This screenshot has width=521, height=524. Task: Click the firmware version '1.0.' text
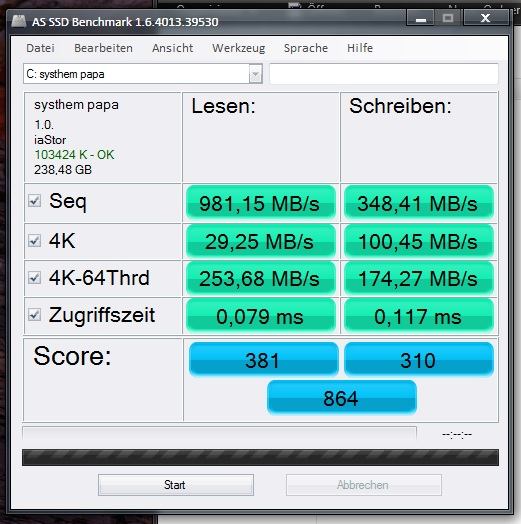point(44,125)
